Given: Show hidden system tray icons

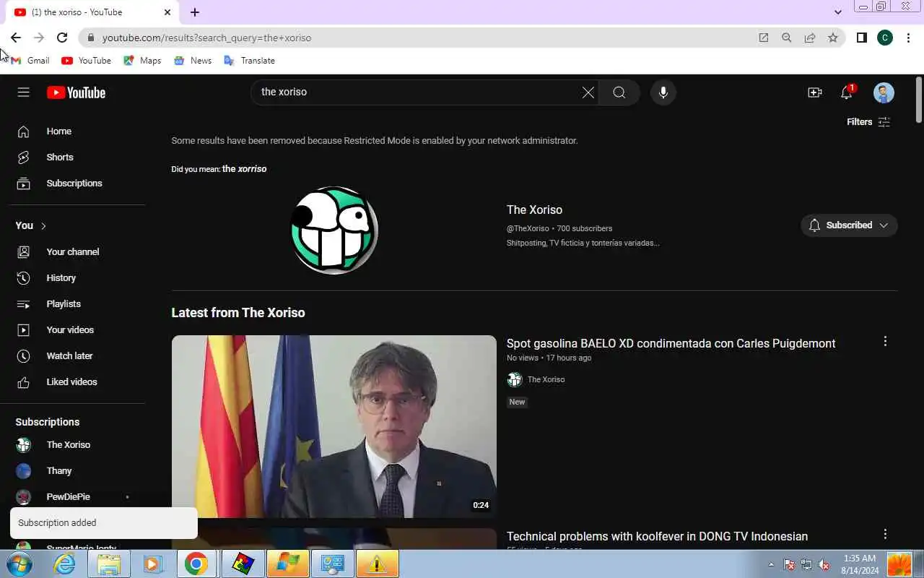Looking at the screenshot, I should click(771, 565).
